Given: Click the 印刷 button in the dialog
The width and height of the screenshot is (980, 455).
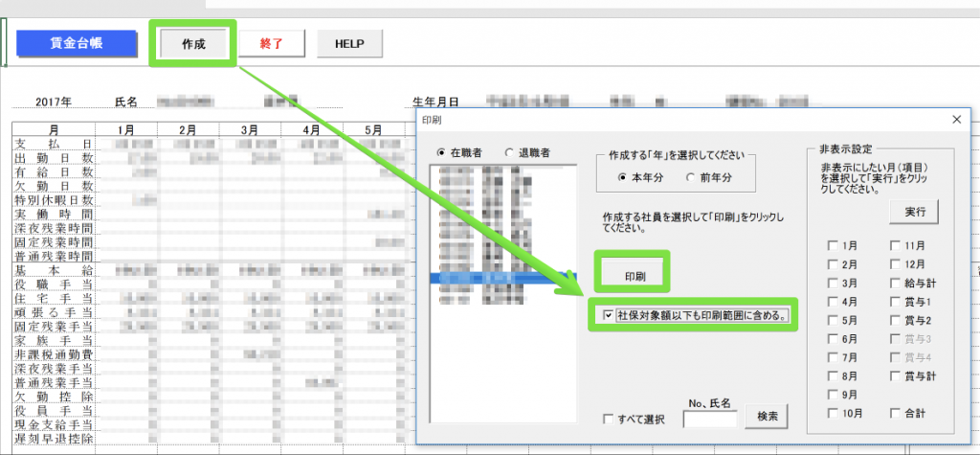Looking at the screenshot, I should pyautogui.click(x=632, y=275).
